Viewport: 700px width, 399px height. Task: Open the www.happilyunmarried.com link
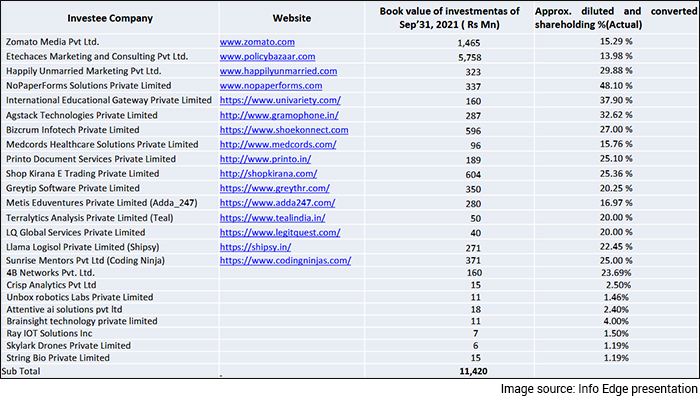279,71
